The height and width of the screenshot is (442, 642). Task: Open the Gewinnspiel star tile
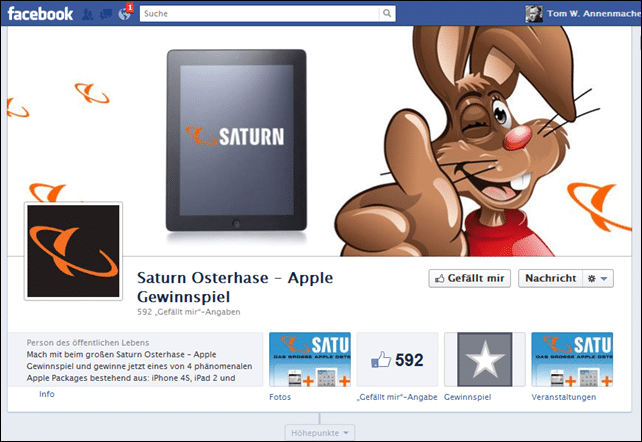[x=485, y=359]
